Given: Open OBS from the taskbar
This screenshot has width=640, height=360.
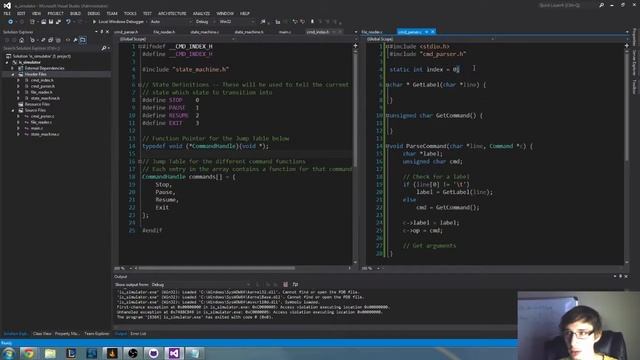Looking at the screenshot, I should [133, 353].
